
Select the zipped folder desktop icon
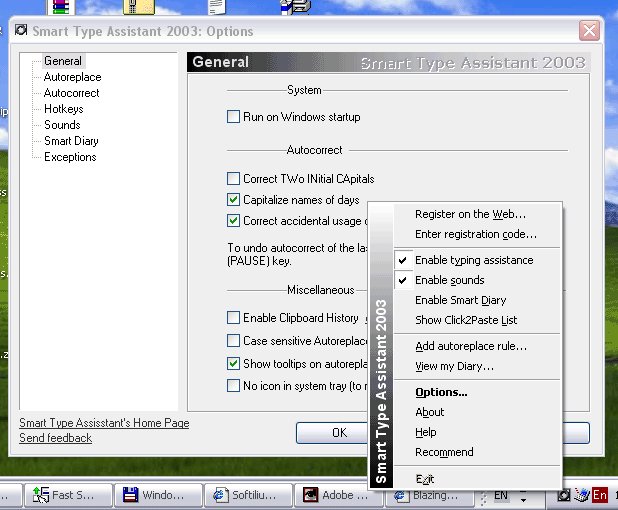pyautogui.click(x=139, y=7)
